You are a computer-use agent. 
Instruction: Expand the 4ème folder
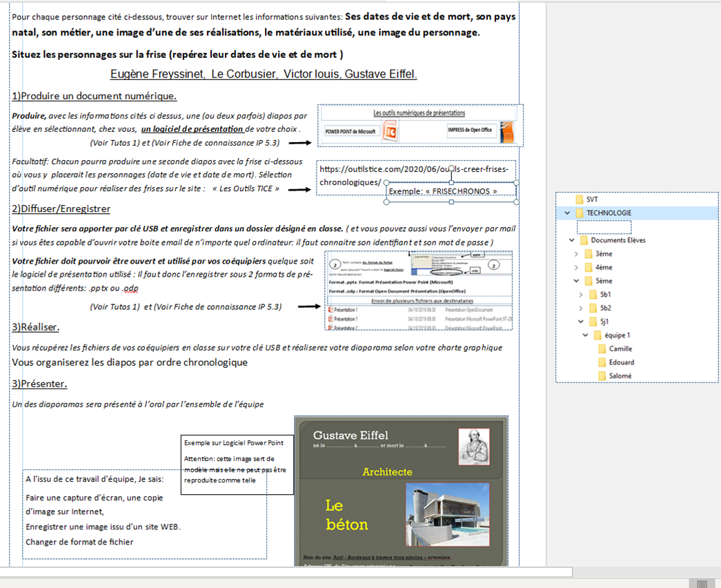576,267
